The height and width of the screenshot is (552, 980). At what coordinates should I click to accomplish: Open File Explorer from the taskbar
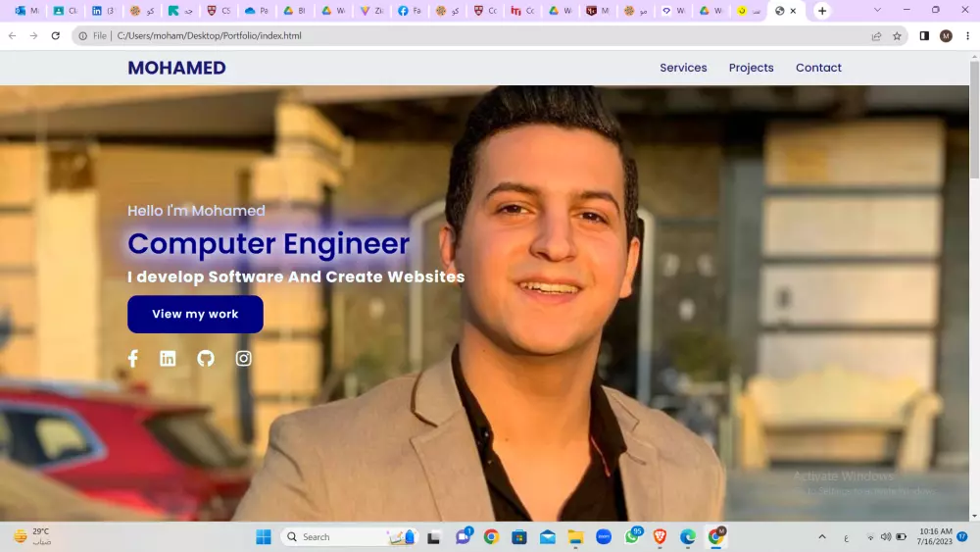[x=575, y=537]
